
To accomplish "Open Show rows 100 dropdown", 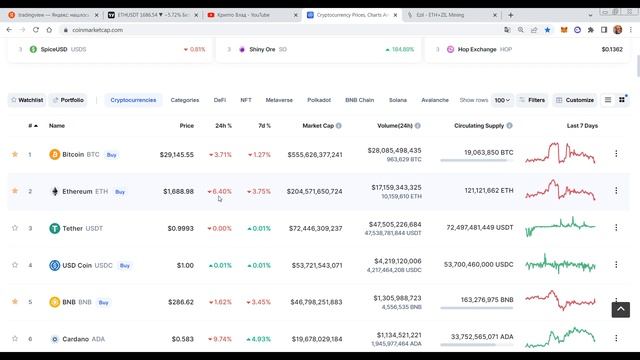I will coord(502,100).
